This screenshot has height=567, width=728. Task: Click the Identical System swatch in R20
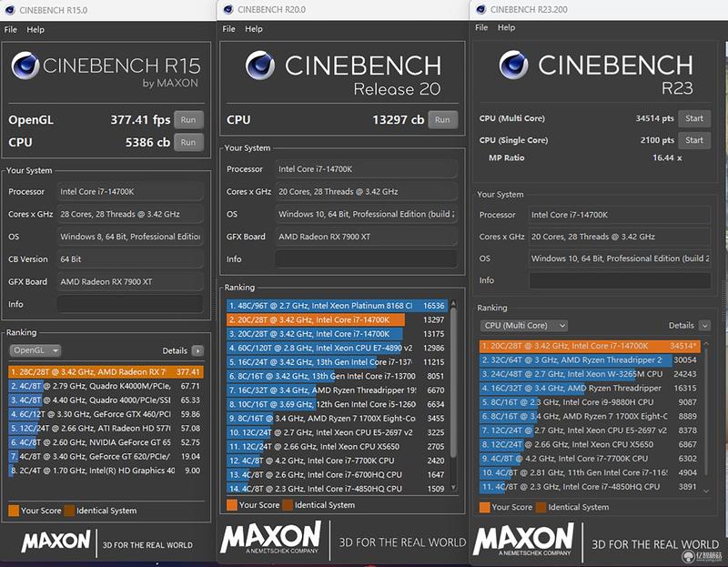coord(288,505)
